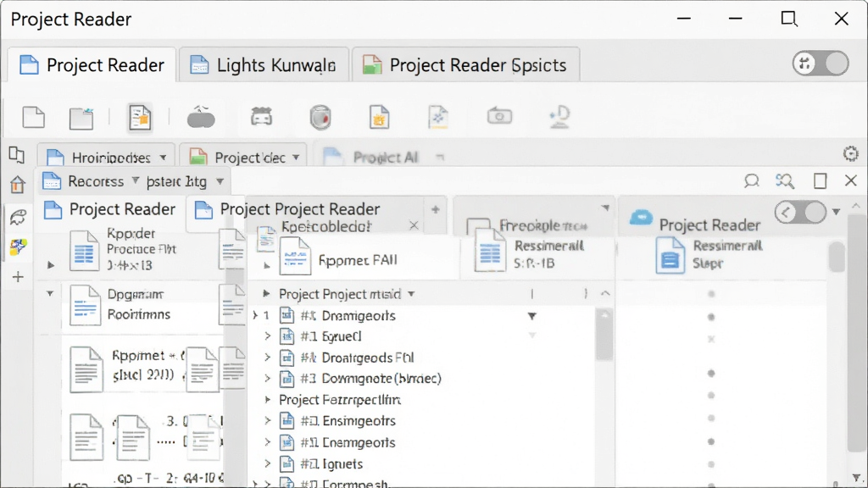Image resolution: width=868 pixels, height=488 pixels.
Task: Click the document with blue sparkle icon
Action: [x=438, y=117]
